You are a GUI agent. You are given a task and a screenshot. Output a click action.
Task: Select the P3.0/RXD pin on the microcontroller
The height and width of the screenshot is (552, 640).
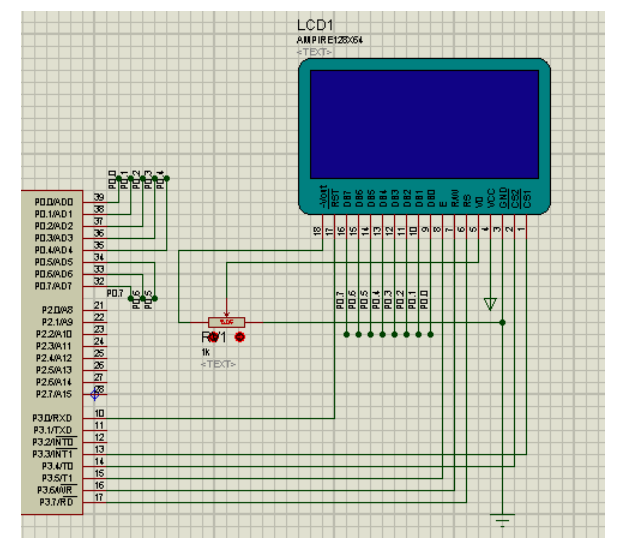point(52,418)
